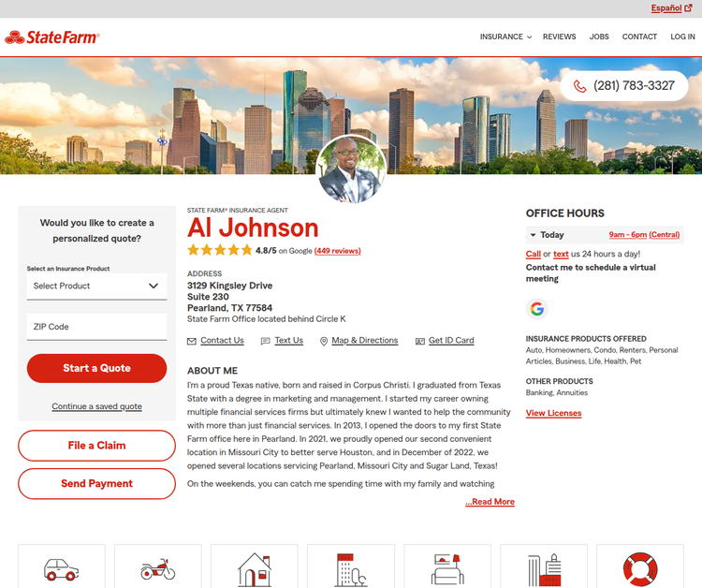Click Al Johnson's profile photo
Image resolution: width=702 pixels, height=588 pixels.
(x=351, y=169)
